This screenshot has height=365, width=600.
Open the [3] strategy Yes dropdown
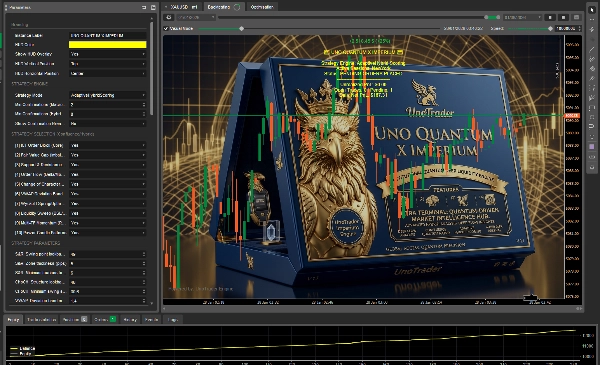click(108, 165)
